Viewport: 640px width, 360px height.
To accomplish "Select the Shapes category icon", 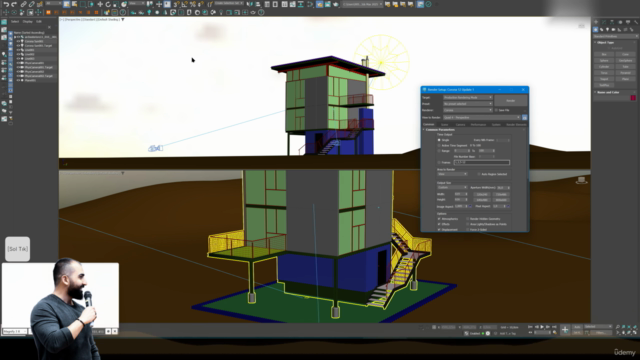I will 602,29.
